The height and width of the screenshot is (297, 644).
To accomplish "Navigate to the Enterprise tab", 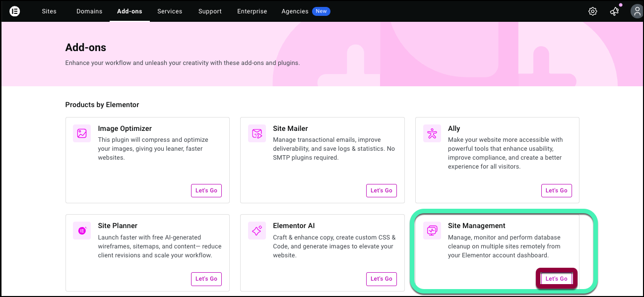I will pyautogui.click(x=252, y=11).
